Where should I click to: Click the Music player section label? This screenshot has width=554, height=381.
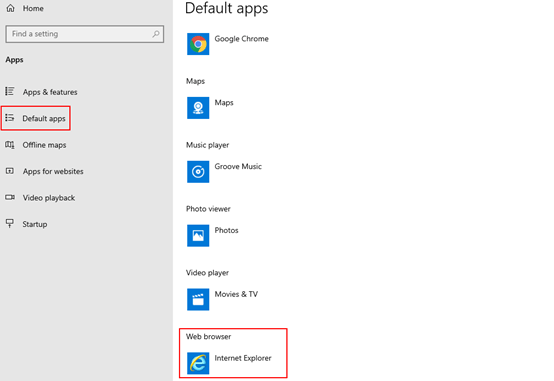tap(207, 145)
